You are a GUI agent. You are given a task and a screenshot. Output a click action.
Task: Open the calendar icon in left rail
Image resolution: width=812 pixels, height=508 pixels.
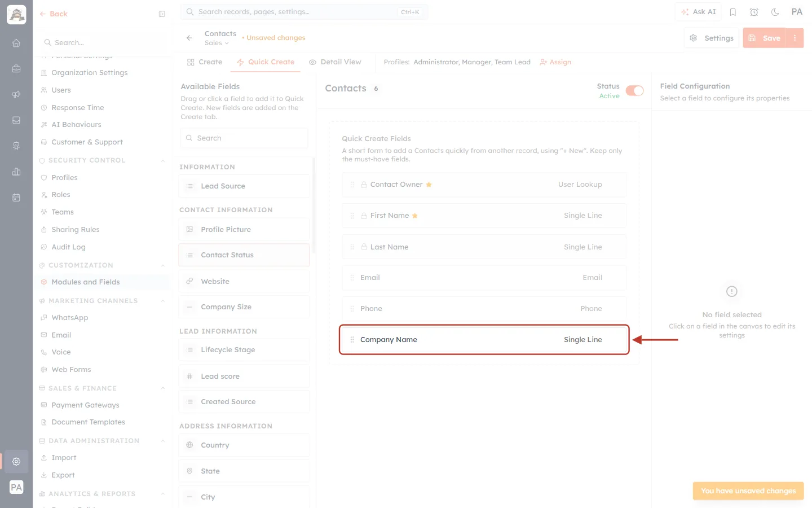pyautogui.click(x=16, y=198)
